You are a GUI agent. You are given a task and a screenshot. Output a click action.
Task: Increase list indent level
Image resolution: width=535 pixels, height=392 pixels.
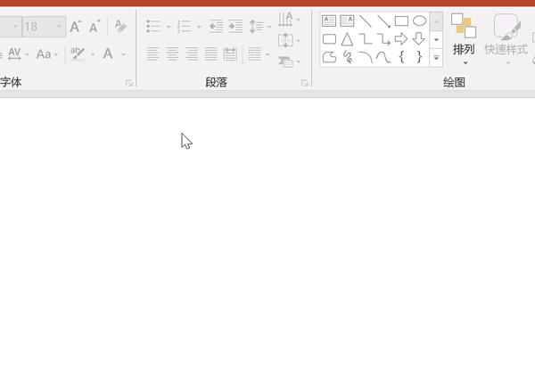235,26
